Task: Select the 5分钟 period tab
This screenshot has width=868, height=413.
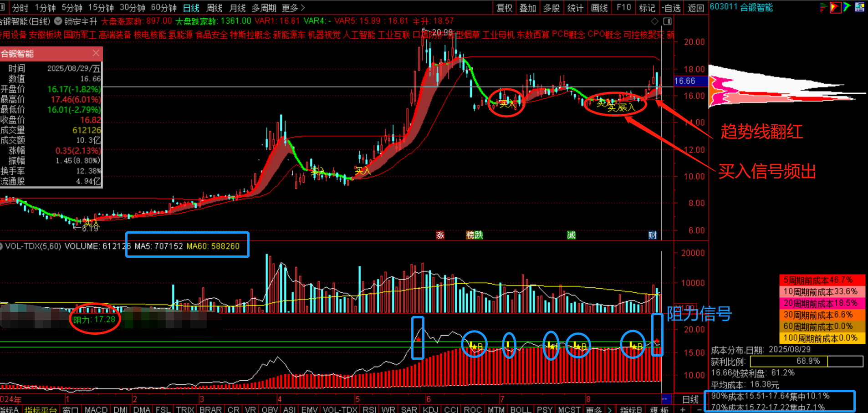Action: [71, 8]
